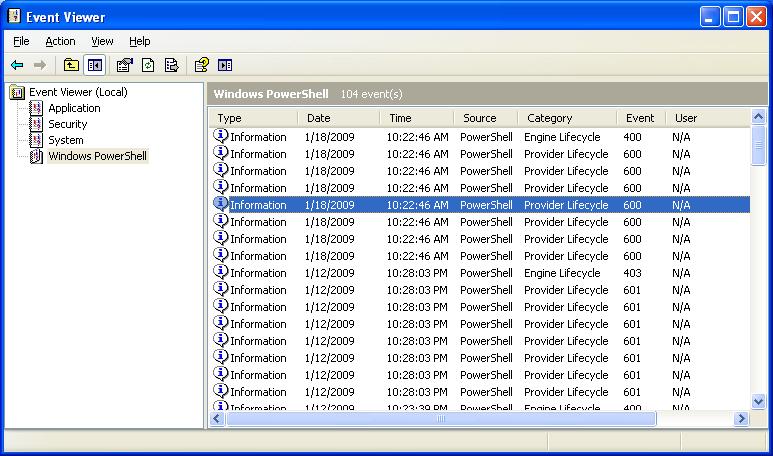773x456 pixels.
Task: Click the Up one level folder icon
Action: click(x=71, y=65)
